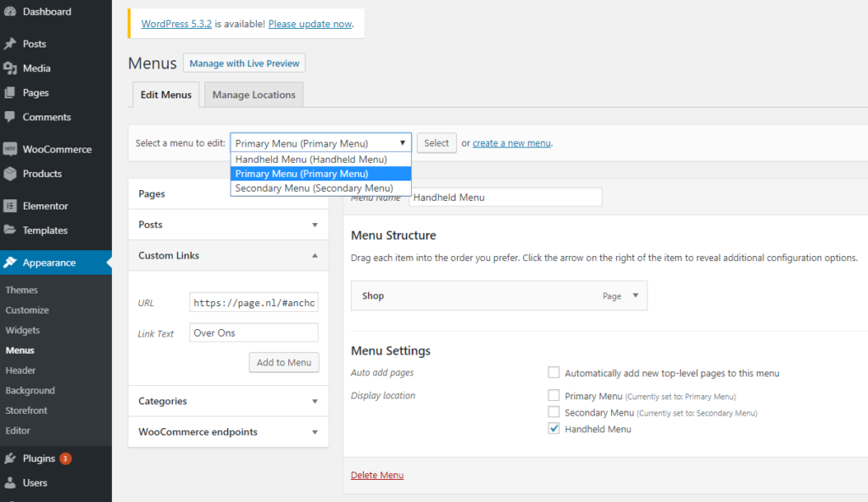Open the WordPress 5.3.2 link
868x502 pixels.
click(x=176, y=24)
